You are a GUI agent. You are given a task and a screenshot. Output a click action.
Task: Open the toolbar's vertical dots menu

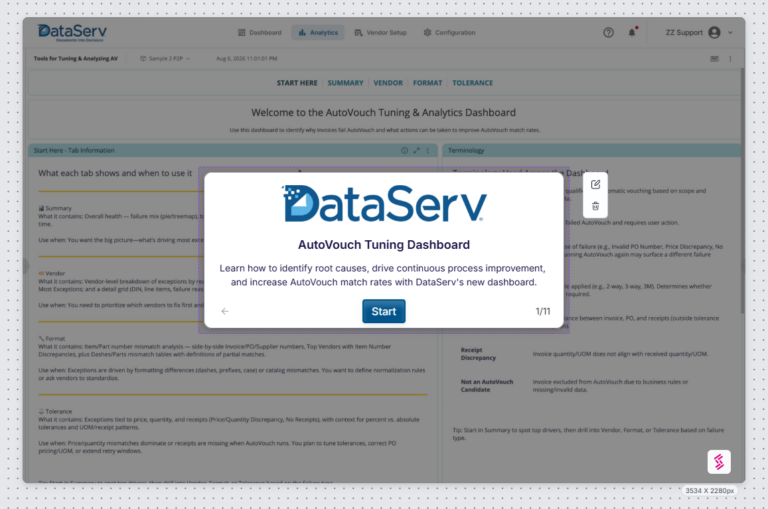click(x=730, y=59)
